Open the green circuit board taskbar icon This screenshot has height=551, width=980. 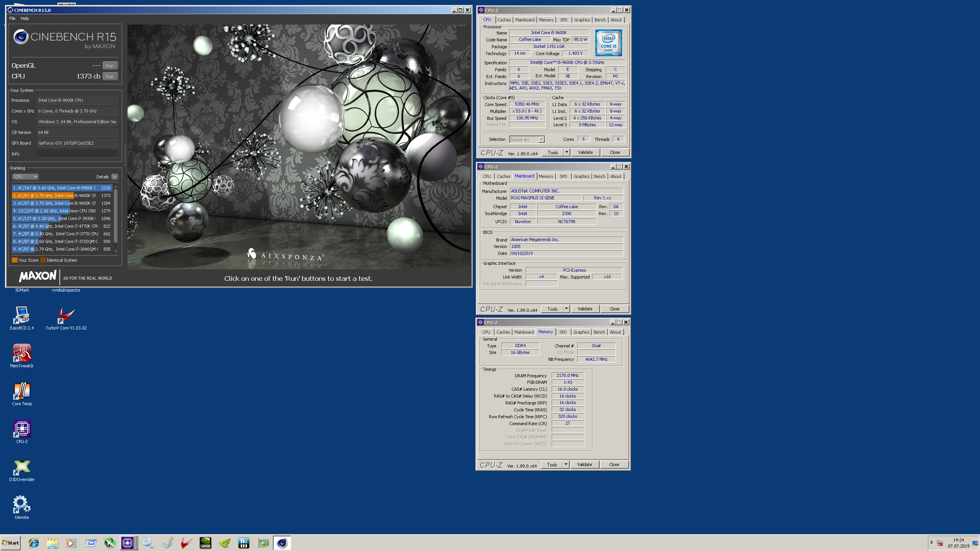[263, 543]
